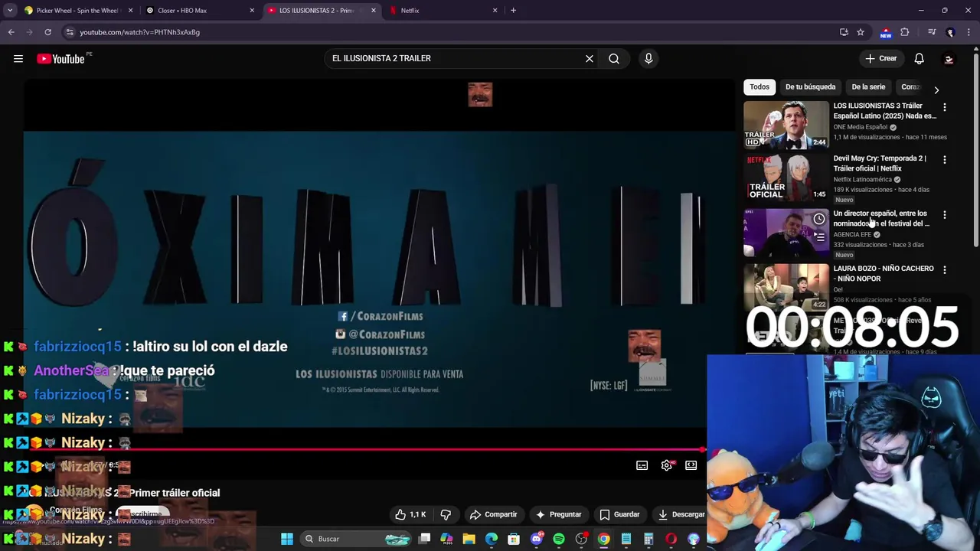This screenshot has width=980, height=551.
Task: Open Chrome three-dot menu
Action: pyautogui.click(x=969, y=32)
